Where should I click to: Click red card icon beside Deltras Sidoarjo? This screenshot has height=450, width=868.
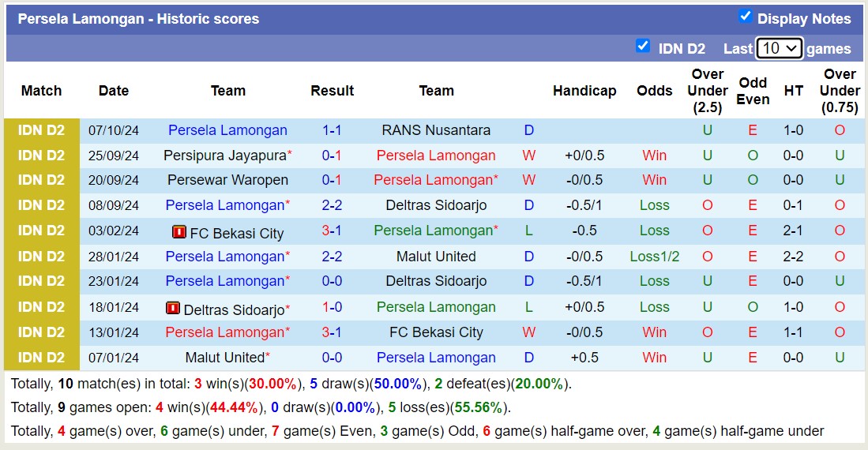coord(173,308)
